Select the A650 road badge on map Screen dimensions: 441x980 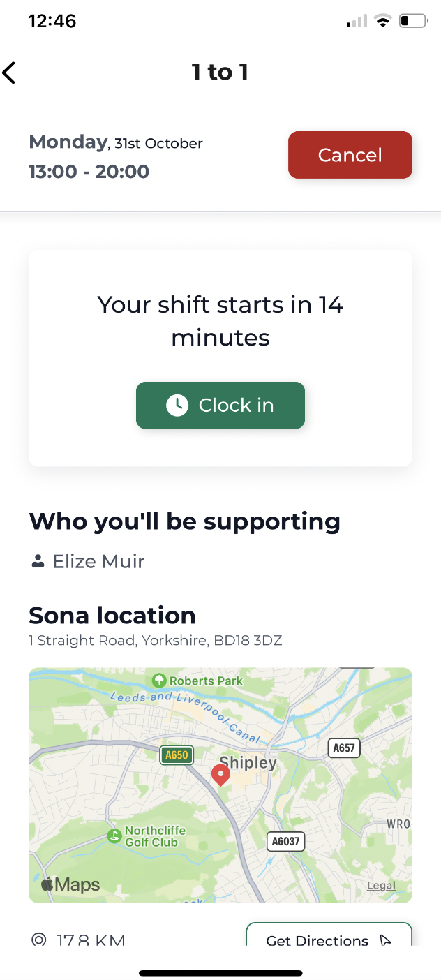177,755
